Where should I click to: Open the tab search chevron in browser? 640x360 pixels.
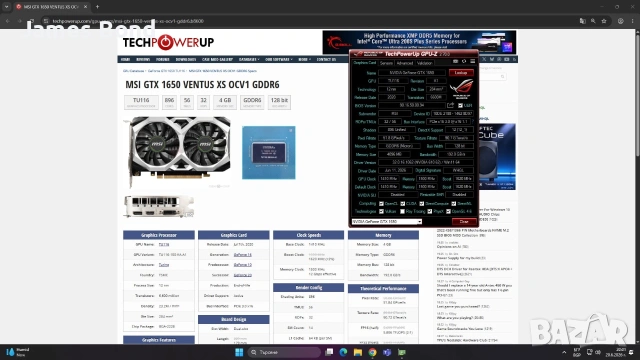pyautogui.click(x=7, y=7)
